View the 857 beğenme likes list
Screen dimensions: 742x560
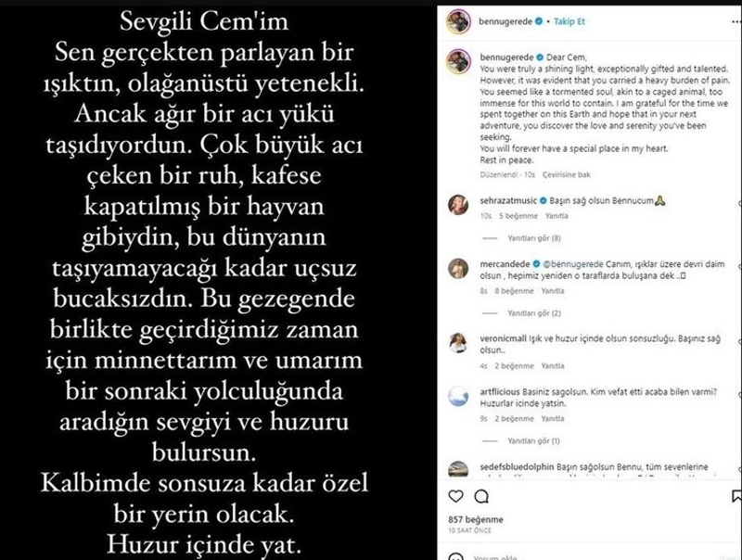click(476, 519)
